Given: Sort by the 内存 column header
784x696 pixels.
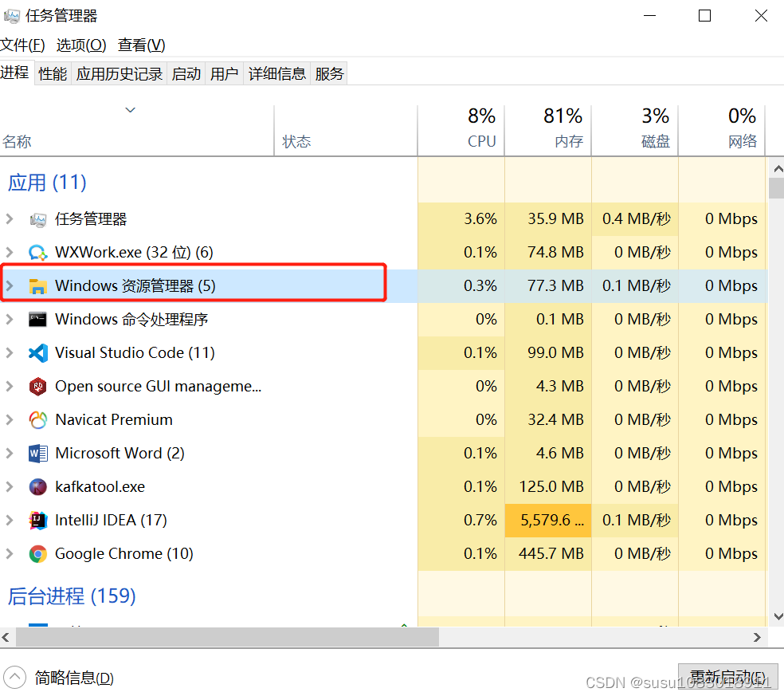Looking at the screenshot, I should [548, 131].
